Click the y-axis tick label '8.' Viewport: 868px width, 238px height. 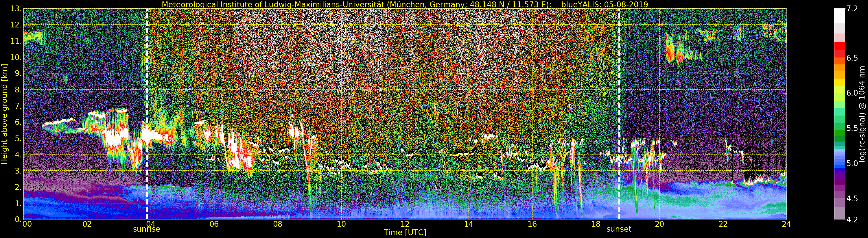pyautogui.click(x=18, y=90)
